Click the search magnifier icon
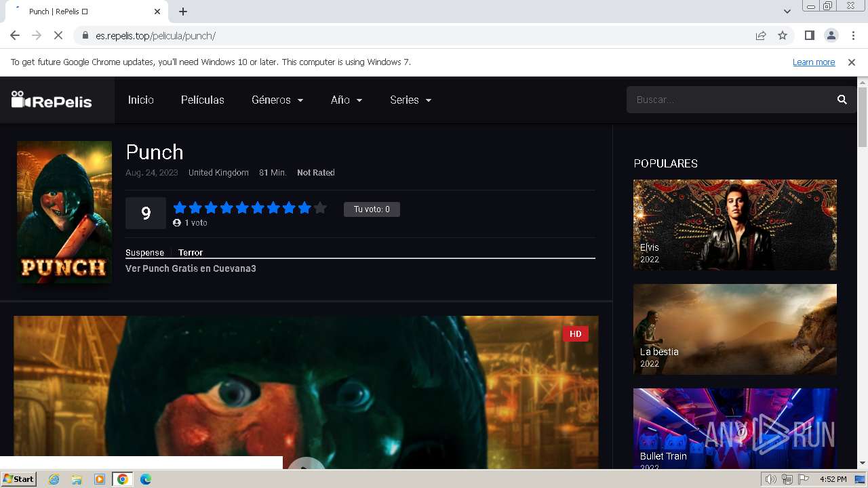 coord(842,100)
